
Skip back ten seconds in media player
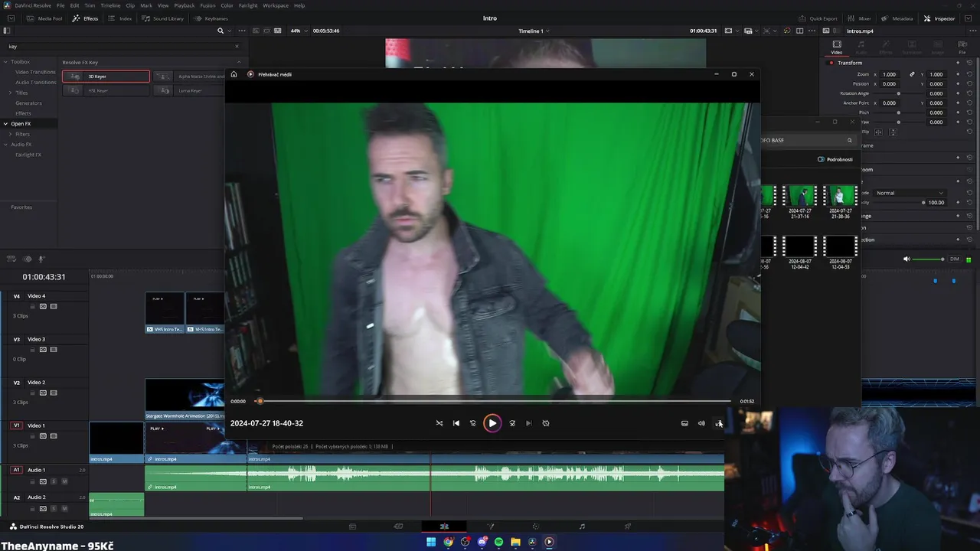coord(473,423)
